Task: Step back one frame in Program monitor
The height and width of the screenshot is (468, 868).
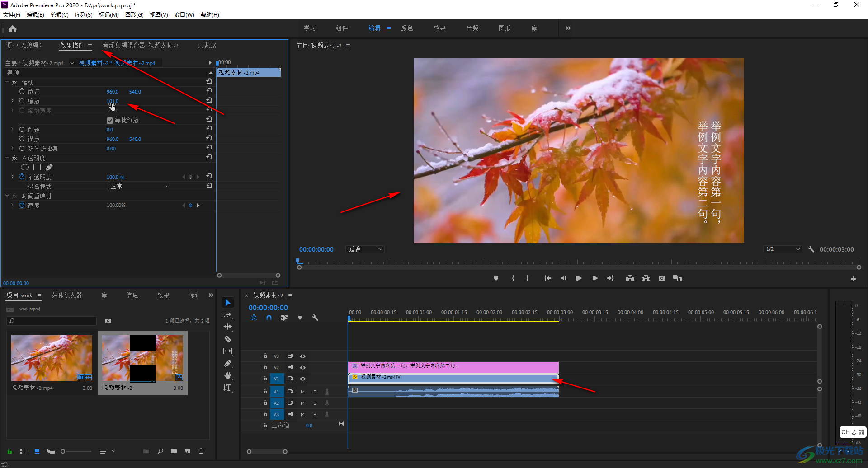Action: coord(563,278)
